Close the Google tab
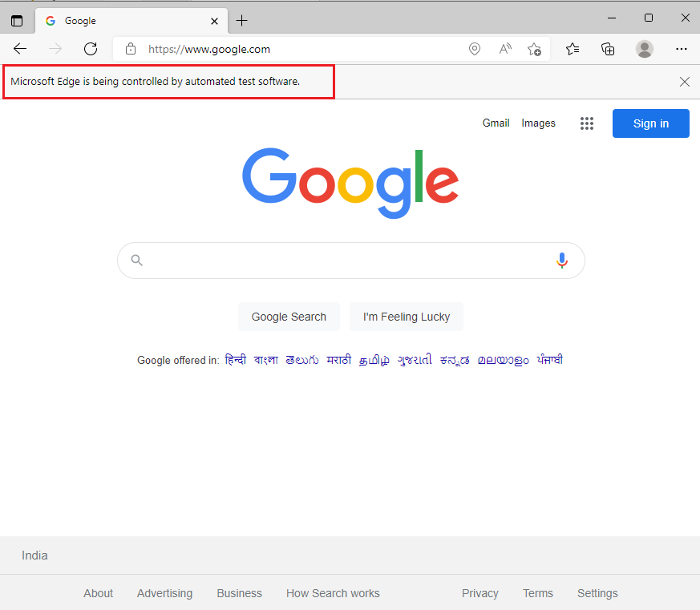This screenshot has width=700, height=610. pos(214,21)
